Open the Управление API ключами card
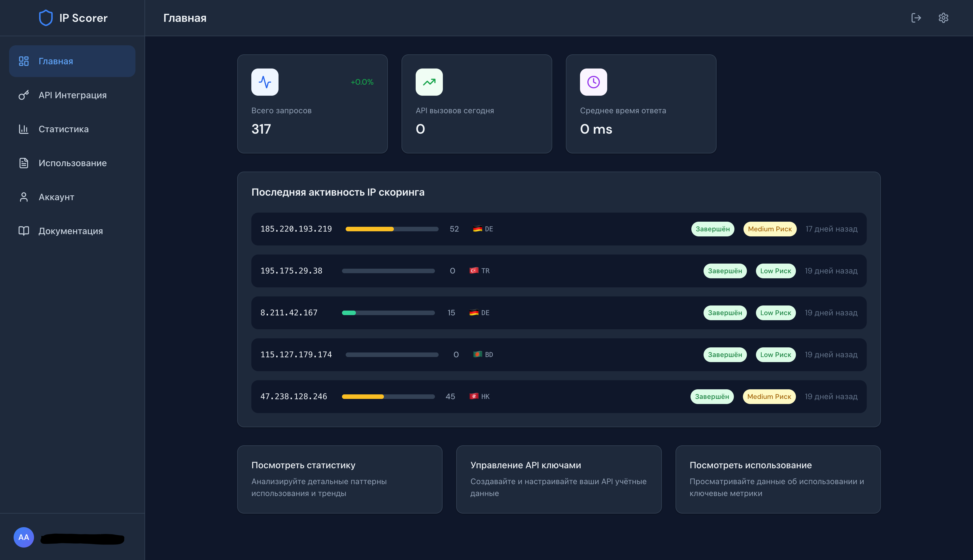 559,479
